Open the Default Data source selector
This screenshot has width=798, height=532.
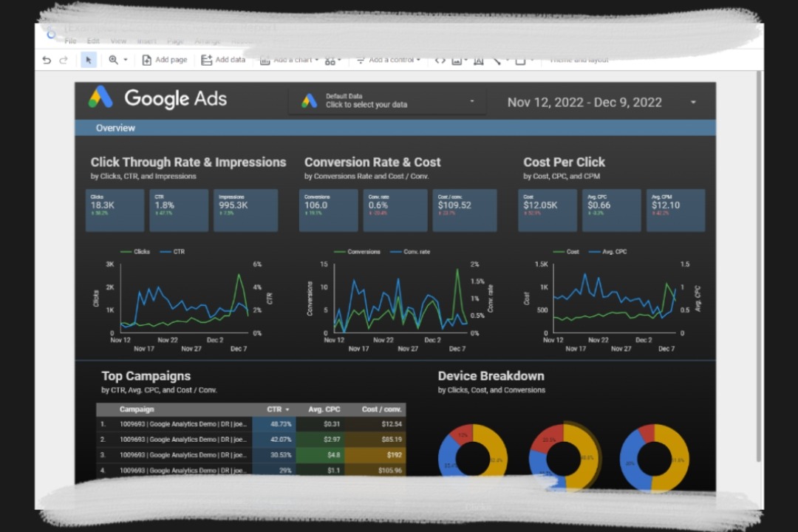387,101
